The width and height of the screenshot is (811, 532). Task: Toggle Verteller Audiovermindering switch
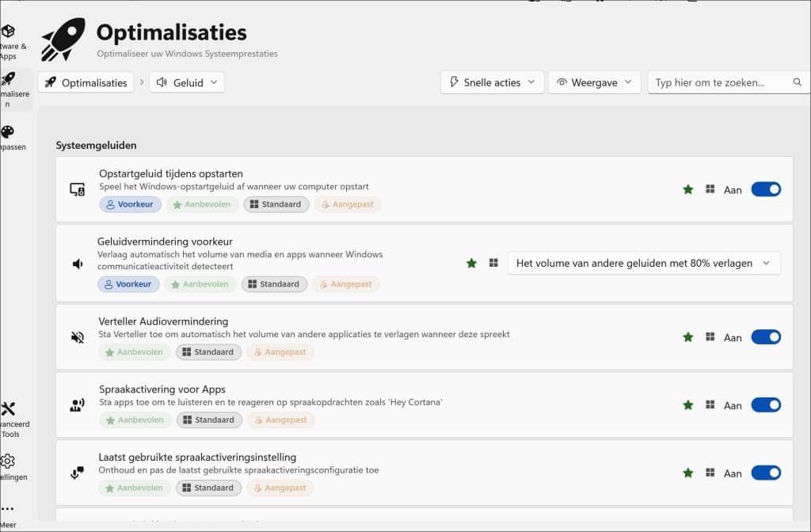766,337
